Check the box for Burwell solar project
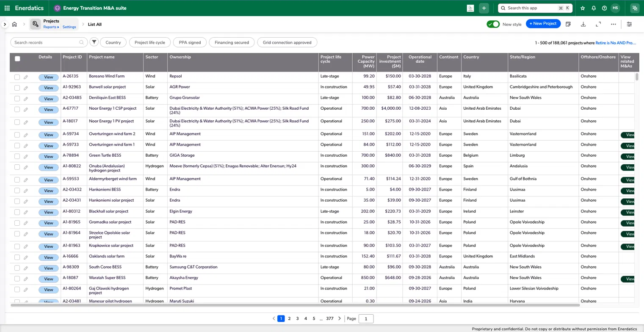644x332 pixels. point(17,88)
